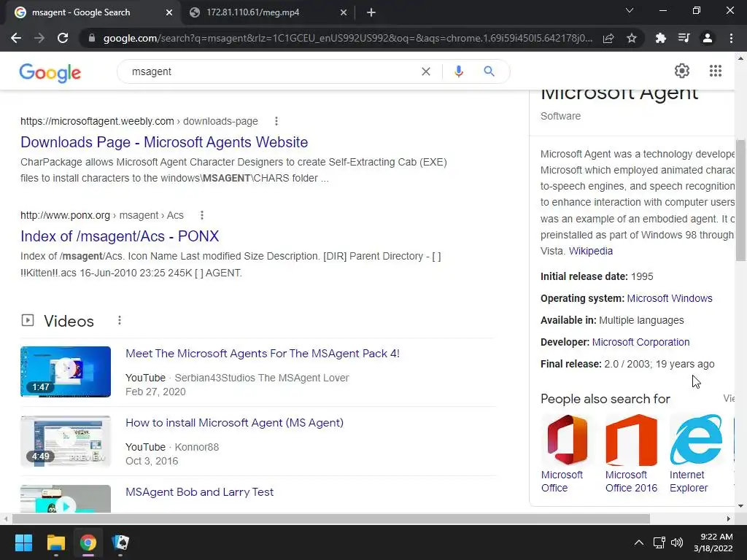This screenshot has height=560, width=747.
Task: Open clock and date 9:22 AM
Action: coord(713,542)
